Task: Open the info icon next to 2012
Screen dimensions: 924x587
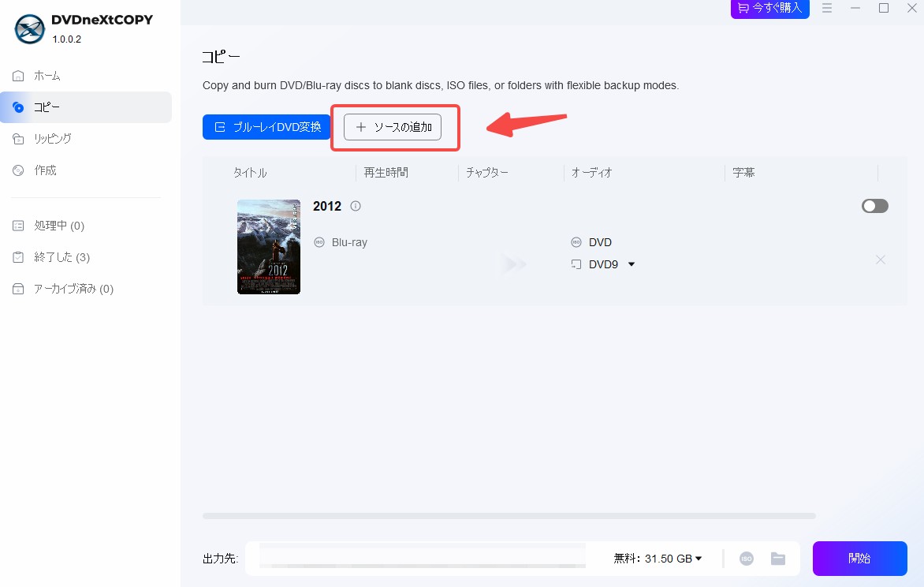Action: click(356, 206)
